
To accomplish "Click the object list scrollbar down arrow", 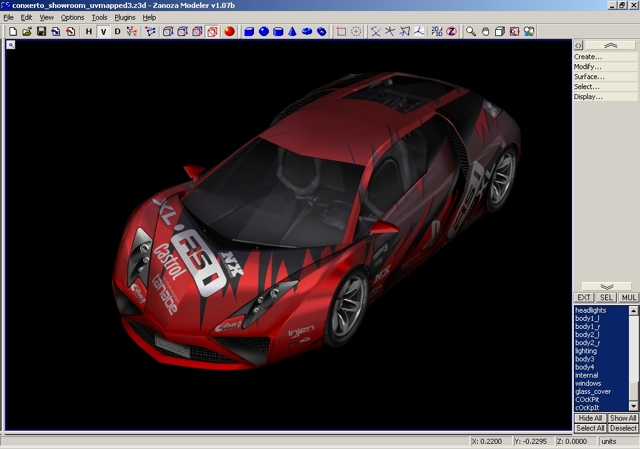I will click(x=634, y=408).
